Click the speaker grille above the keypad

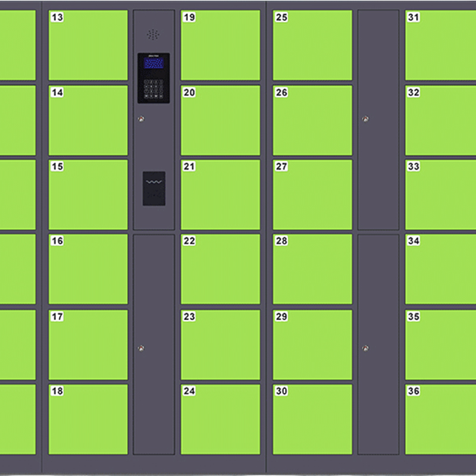154,35
